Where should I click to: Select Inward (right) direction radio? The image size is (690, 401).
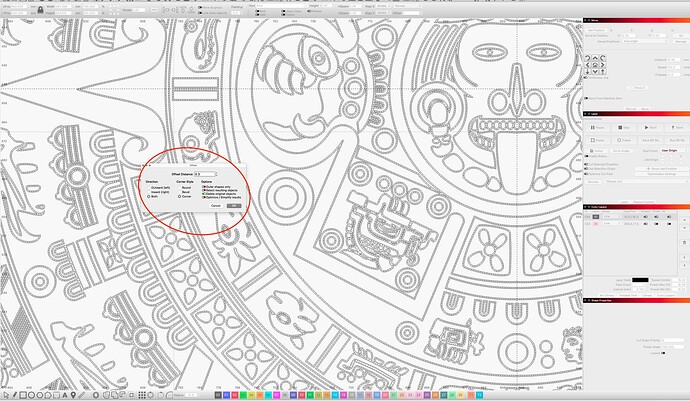[149, 192]
